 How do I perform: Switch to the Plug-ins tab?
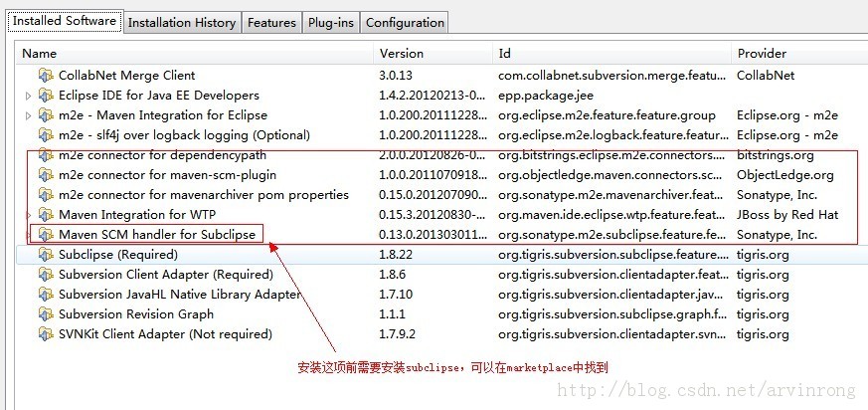point(331,23)
